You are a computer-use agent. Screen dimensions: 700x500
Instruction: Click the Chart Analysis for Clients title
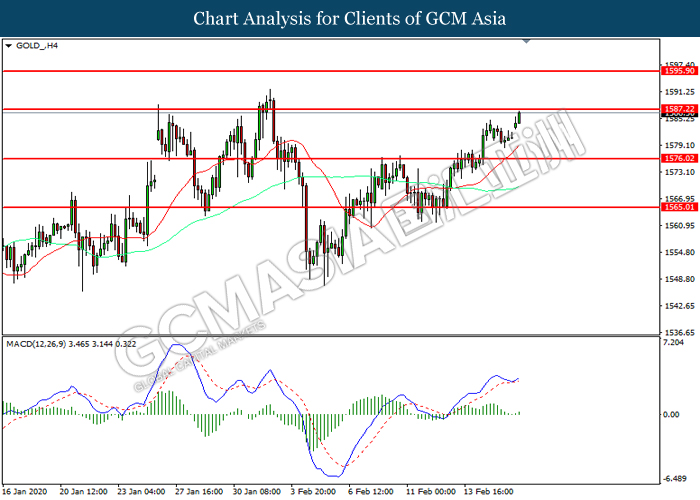pos(350,19)
